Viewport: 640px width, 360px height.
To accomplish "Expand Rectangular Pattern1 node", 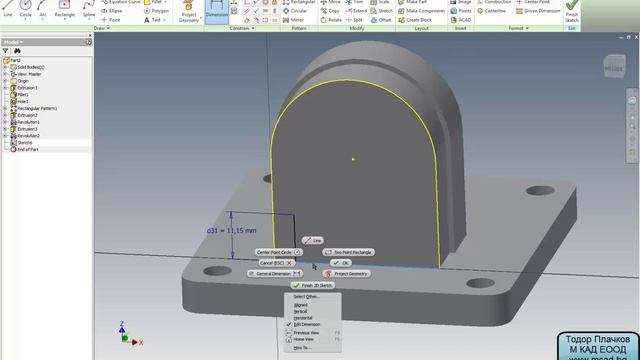I will pyautogui.click(x=5, y=108).
